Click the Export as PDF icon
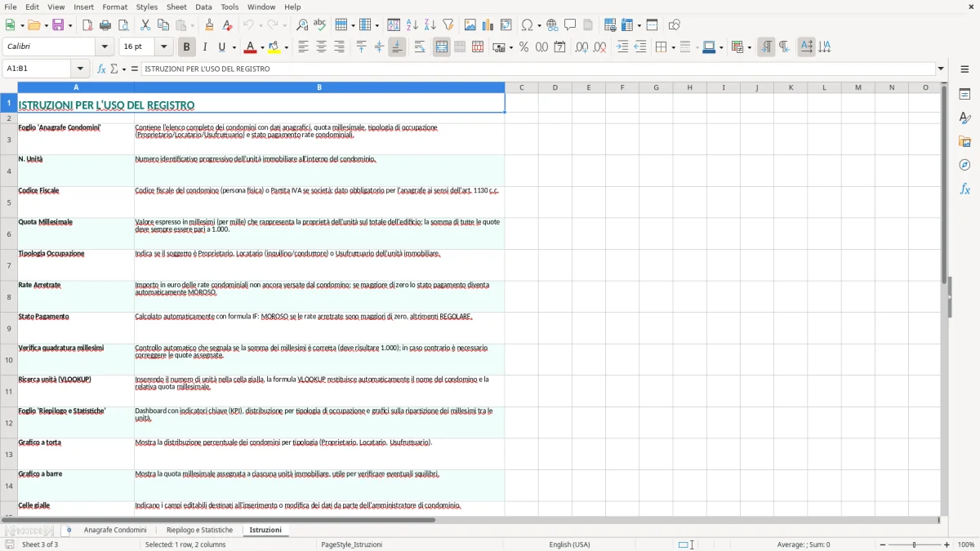The image size is (980, 551). pyautogui.click(x=87, y=25)
